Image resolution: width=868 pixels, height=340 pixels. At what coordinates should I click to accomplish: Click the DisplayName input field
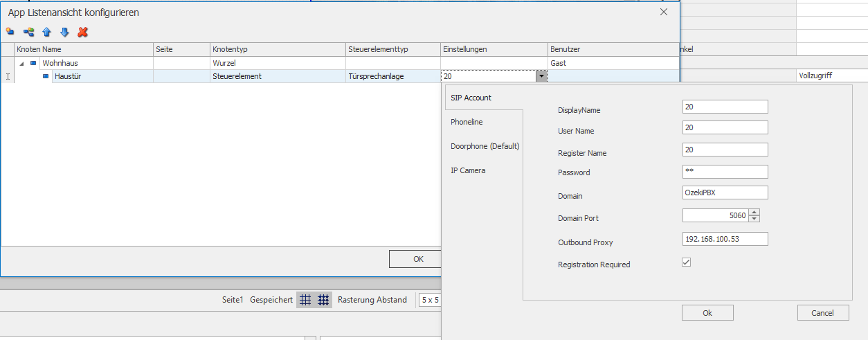pos(725,107)
